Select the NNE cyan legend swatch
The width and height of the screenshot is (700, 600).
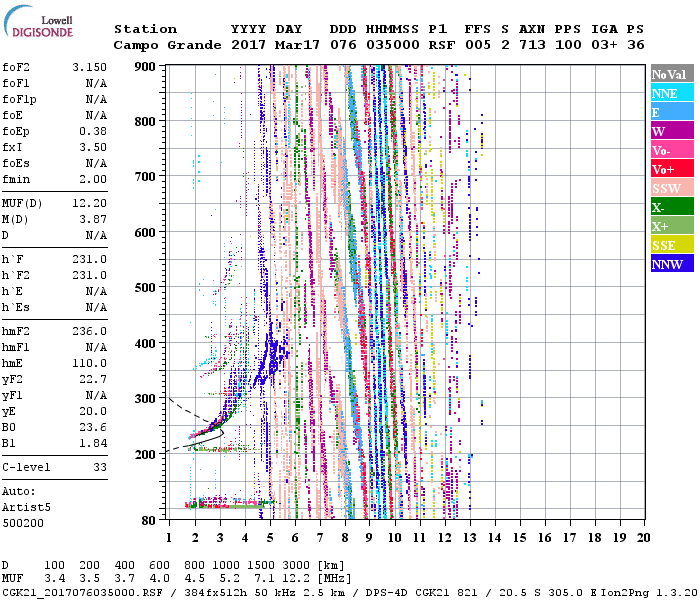[672, 93]
